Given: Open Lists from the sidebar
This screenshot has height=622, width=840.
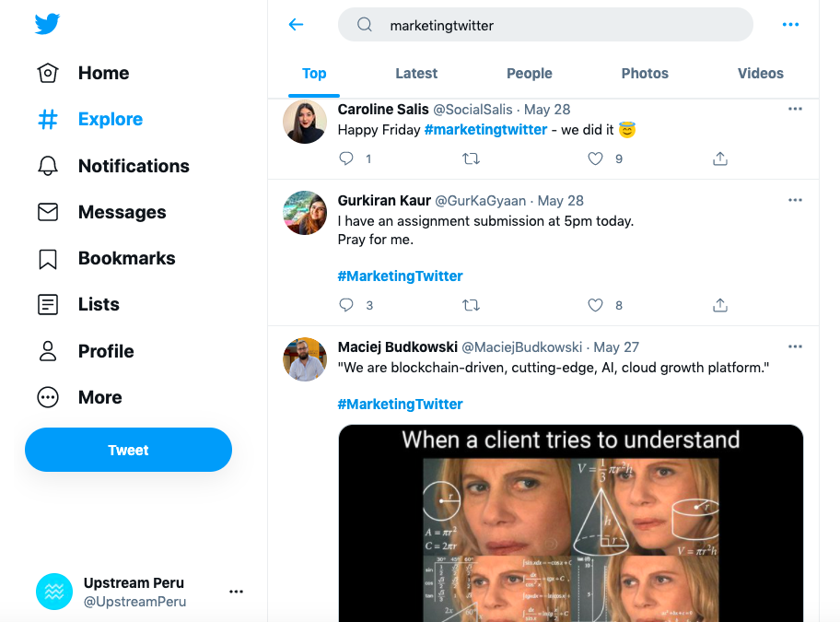Looking at the screenshot, I should click(x=98, y=304).
